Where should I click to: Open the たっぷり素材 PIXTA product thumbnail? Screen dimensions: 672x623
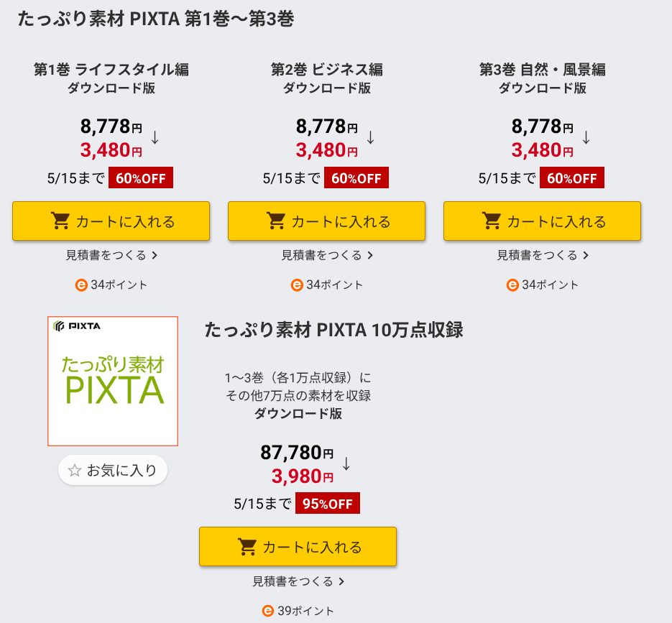point(113,382)
